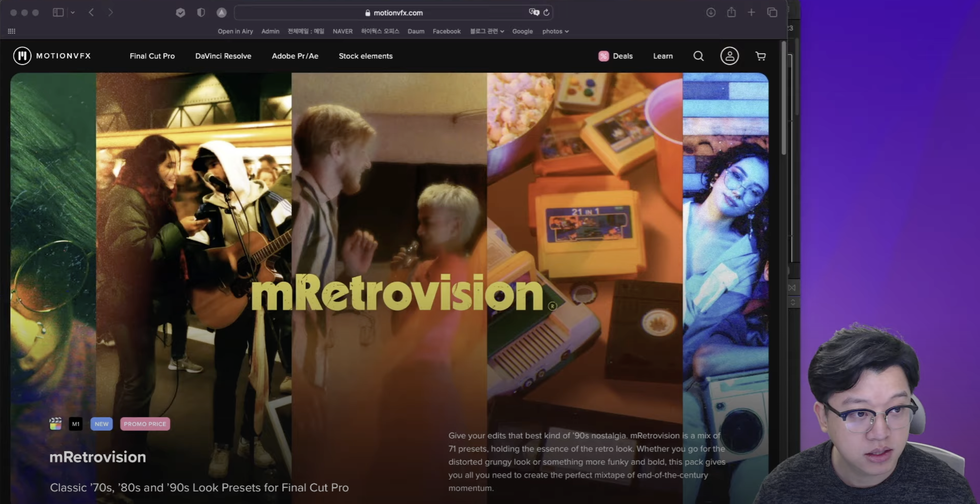Viewport: 980px width, 504px height.
Task: Open the favorites grid icon in the bookmarks bar
Action: 12,31
